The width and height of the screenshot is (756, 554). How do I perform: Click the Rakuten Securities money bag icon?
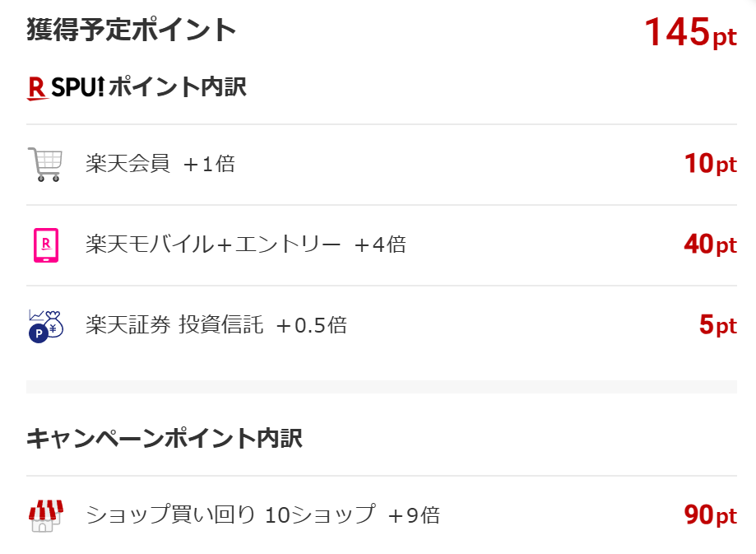[45, 325]
